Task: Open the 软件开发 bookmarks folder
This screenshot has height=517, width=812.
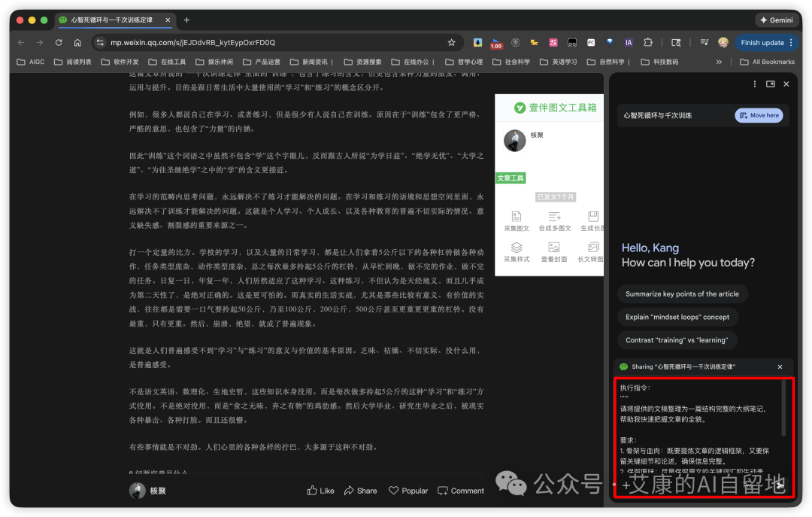Action: click(120, 62)
